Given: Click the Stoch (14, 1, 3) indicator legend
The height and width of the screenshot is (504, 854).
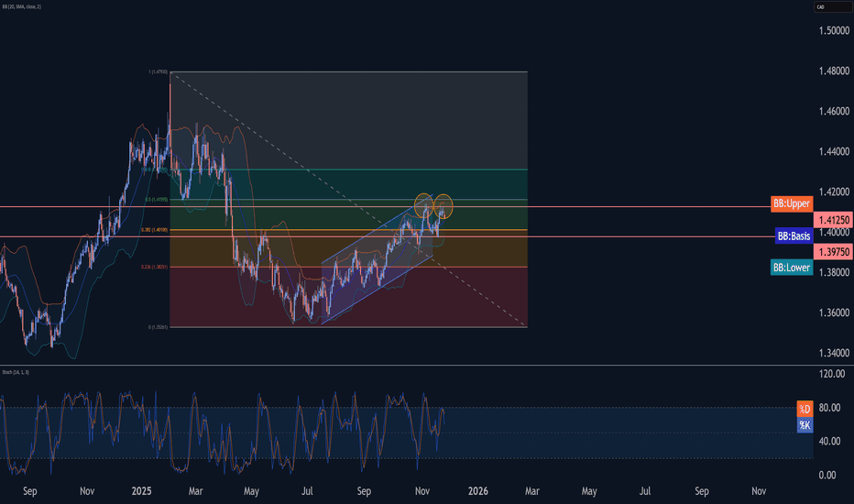Looking at the screenshot, I should tap(16, 371).
